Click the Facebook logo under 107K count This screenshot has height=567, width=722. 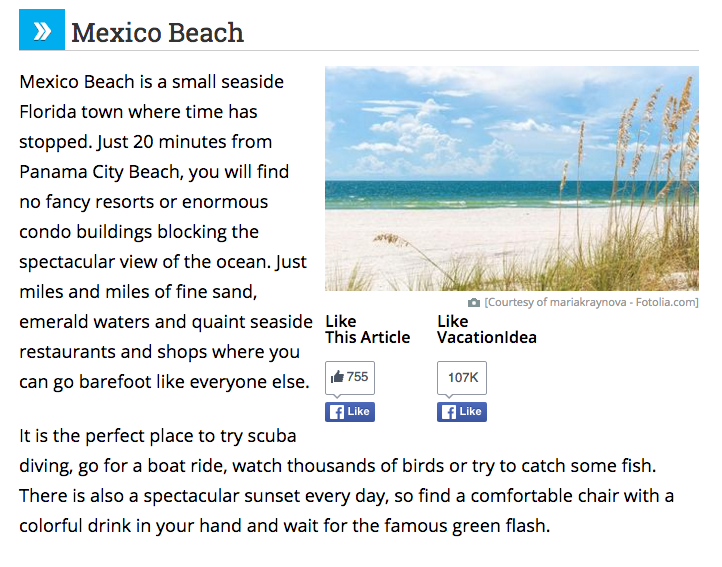point(449,412)
